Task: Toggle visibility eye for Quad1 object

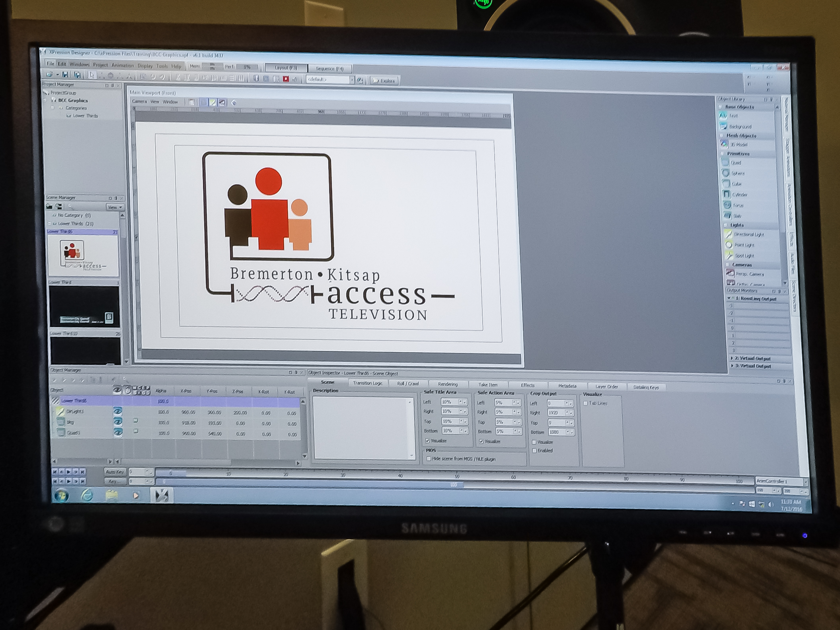Action: pos(118,432)
